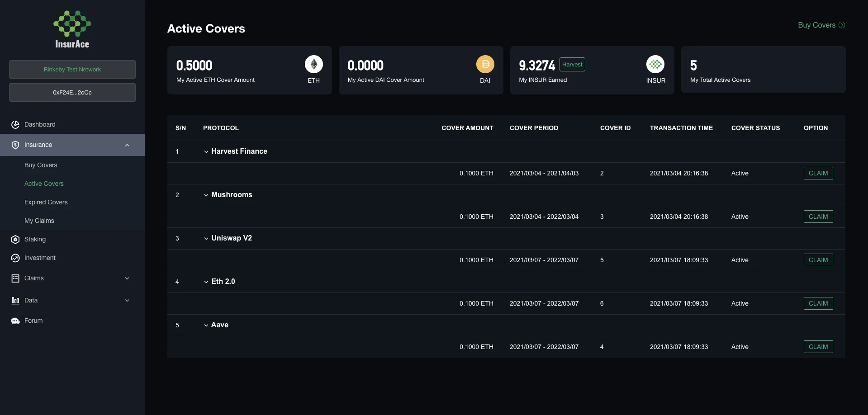868x415 pixels.
Task: Collapse the Insurance menu chevron
Action: [127, 145]
